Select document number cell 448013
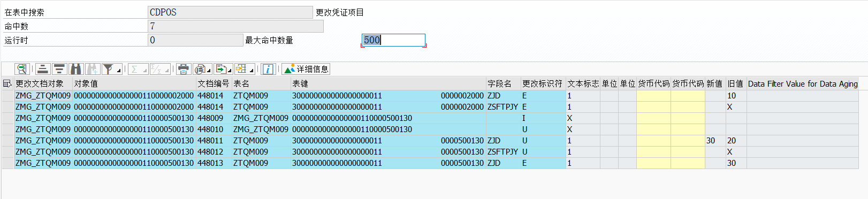The width and height of the screenshot is (868, 199). 214,163
